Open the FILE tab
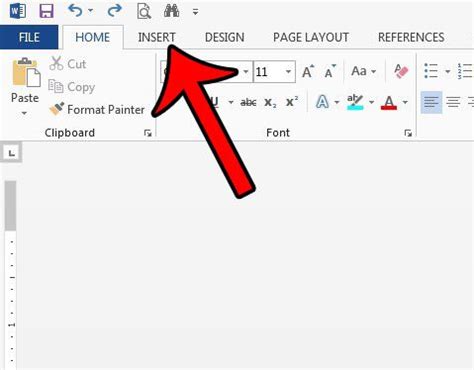 click(x=29, y=37)
